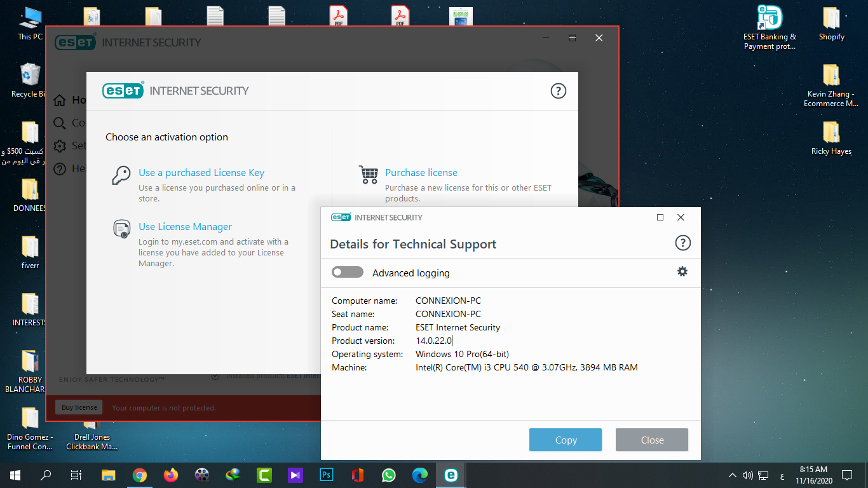Open ESET Banking & Payment protection shortcut

pos(770,28)
